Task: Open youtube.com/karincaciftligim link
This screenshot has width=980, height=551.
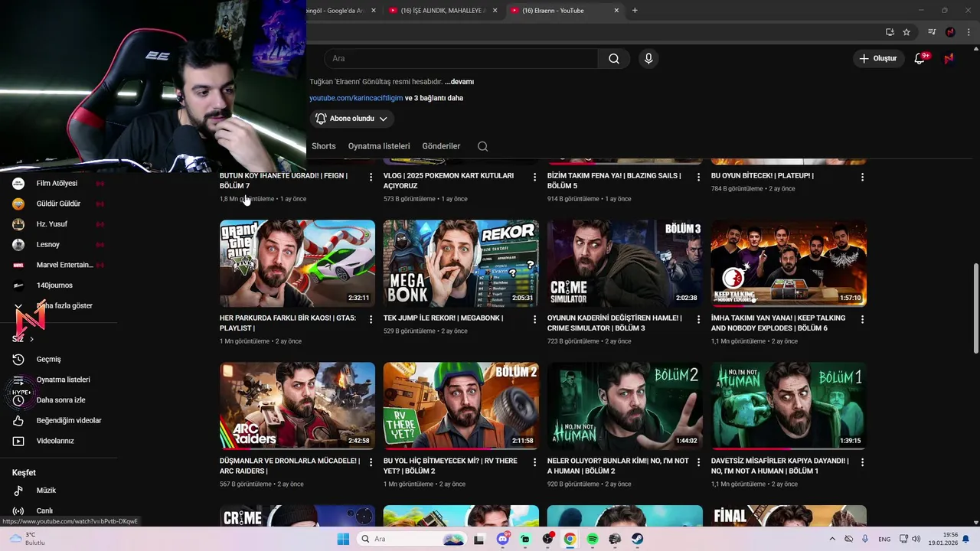Action: coord(356,98)
